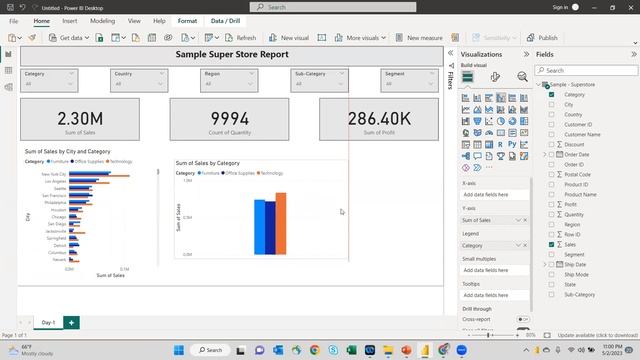The image size is (640, 360).
Task: Select the R script visual icon
Action: tap(500, 144)
